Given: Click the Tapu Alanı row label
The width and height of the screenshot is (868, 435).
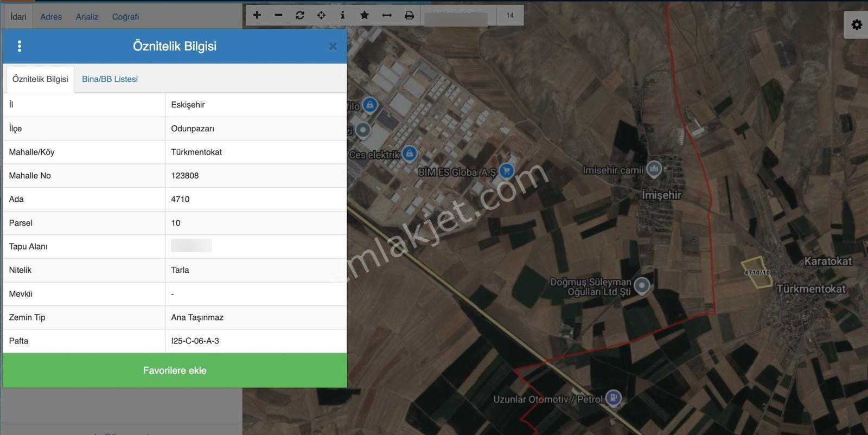Looking at the screenshot, I should 28,246.
